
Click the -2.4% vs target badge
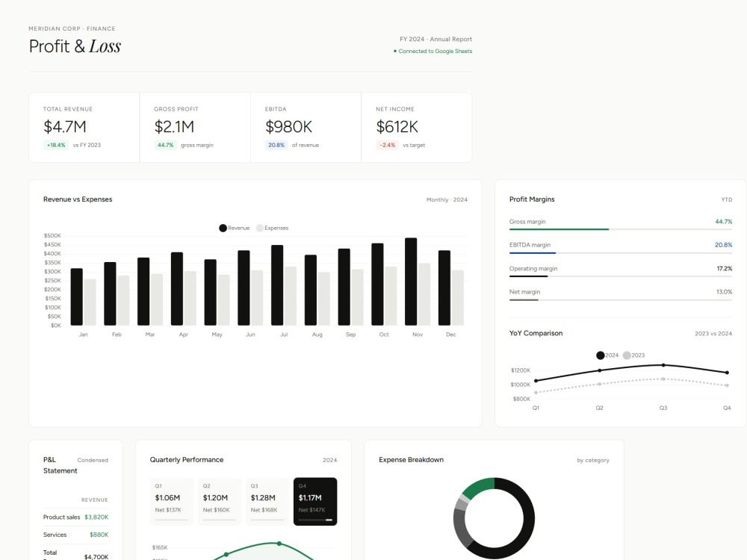point(387,146)
